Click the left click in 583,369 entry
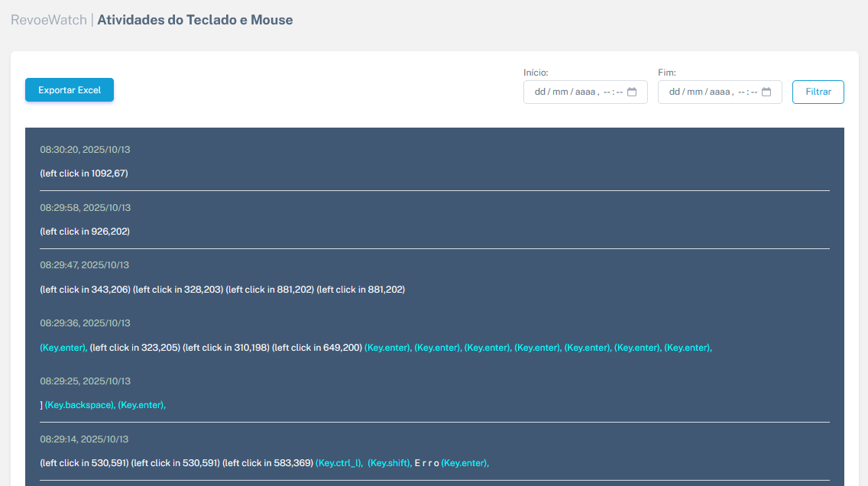 pos(267,463)
